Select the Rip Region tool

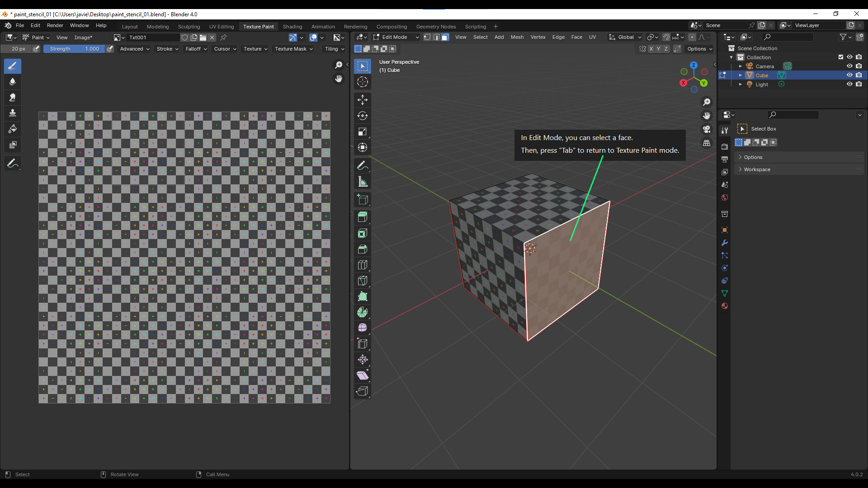(x=363, y=391)
